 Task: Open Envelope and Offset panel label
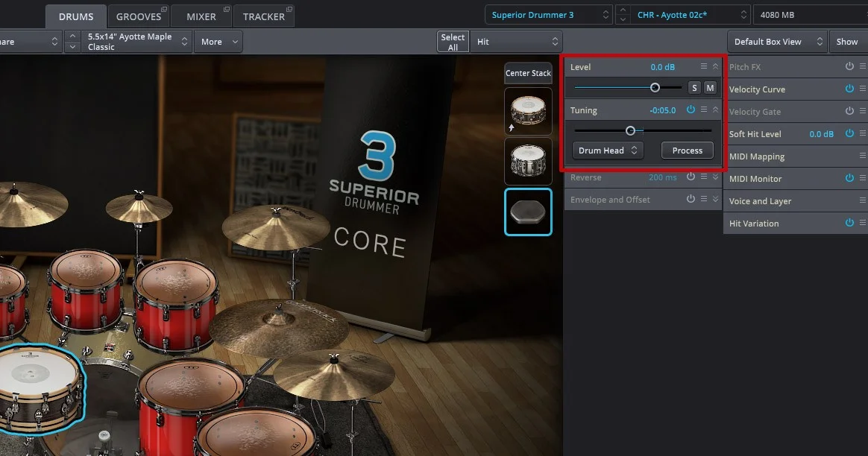coord(610,199)
